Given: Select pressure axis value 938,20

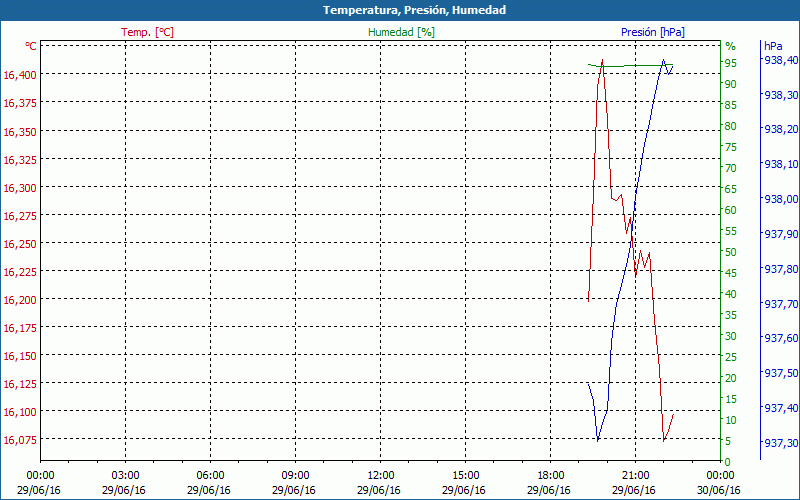Looking at the screenshot, I should [x=781, y=130].
